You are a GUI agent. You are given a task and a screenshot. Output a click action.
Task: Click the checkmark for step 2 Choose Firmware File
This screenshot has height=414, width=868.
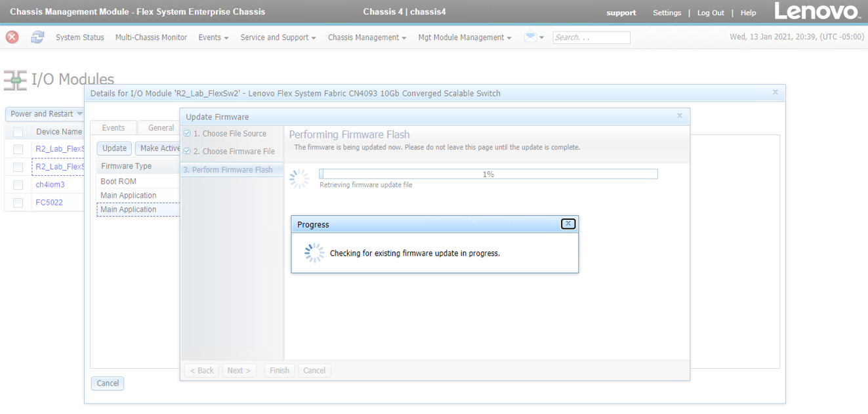(187, 151)
